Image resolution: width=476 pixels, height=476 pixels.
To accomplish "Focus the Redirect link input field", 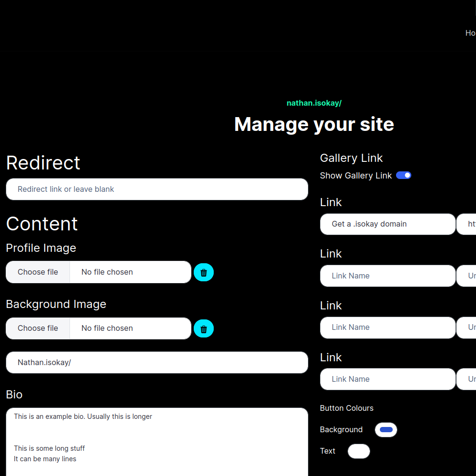I will [x=157, y=189].
